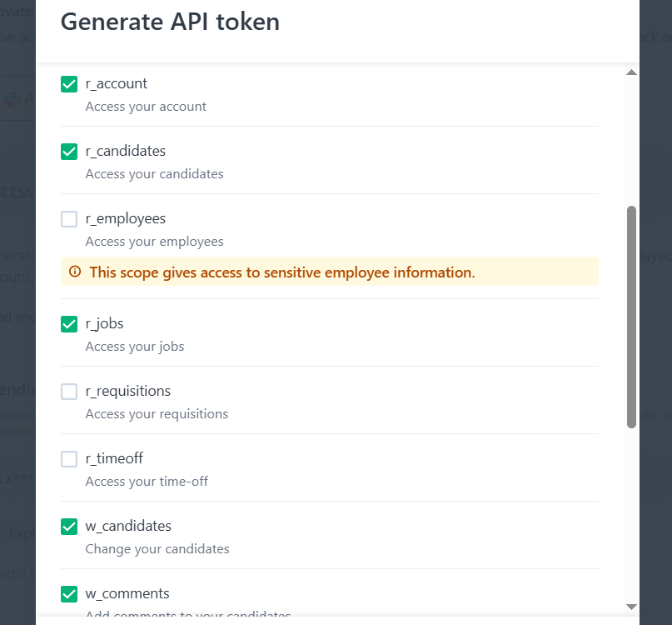Uncheck the r_jobs scope checkbox

(x=69, y=324)
